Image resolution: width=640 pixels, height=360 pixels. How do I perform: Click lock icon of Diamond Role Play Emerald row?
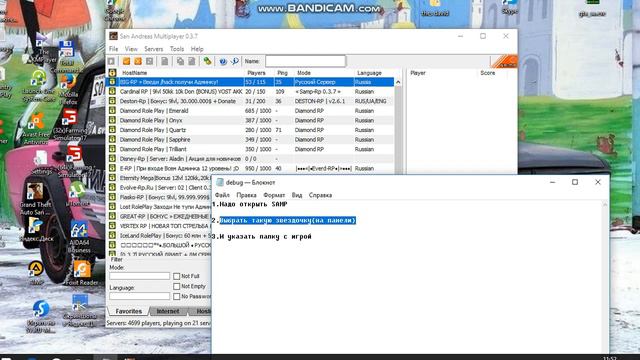[x=112, y=111]
